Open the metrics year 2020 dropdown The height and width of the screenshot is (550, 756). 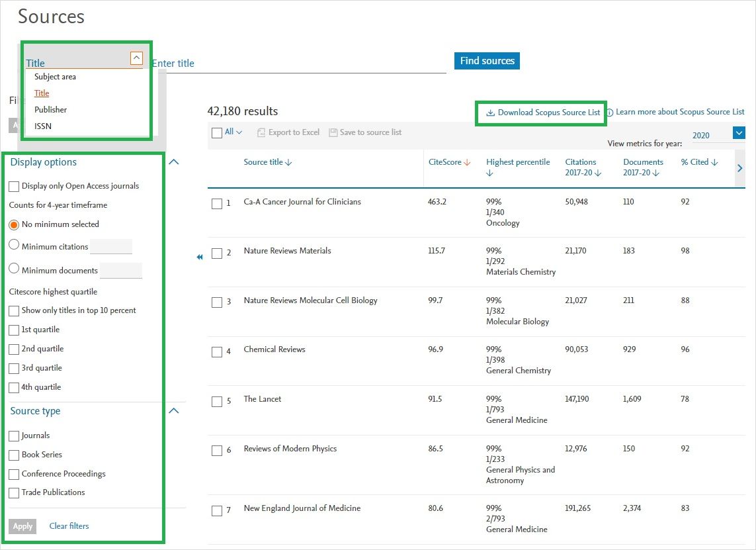pos(739,134)
